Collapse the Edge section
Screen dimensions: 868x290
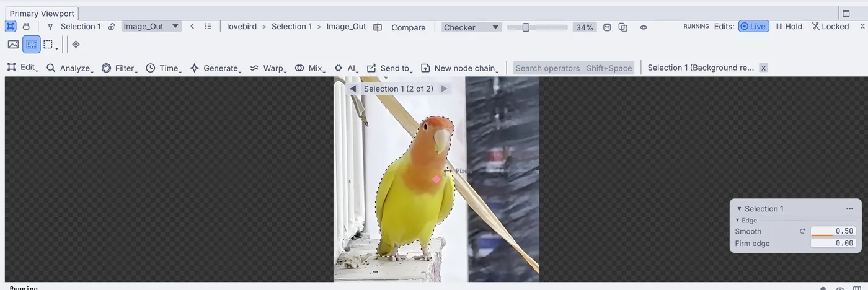click(738, 221)
